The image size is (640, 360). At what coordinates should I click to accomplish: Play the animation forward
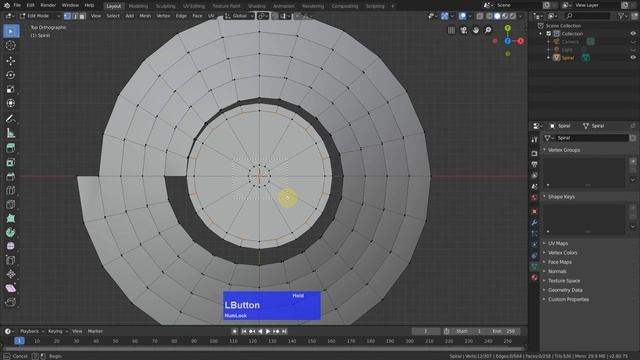[x=268, y=331]
